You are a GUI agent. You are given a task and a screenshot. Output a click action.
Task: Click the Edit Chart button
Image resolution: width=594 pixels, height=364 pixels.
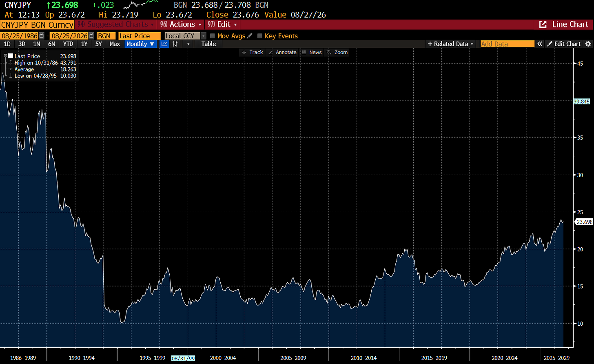[563, 44]
